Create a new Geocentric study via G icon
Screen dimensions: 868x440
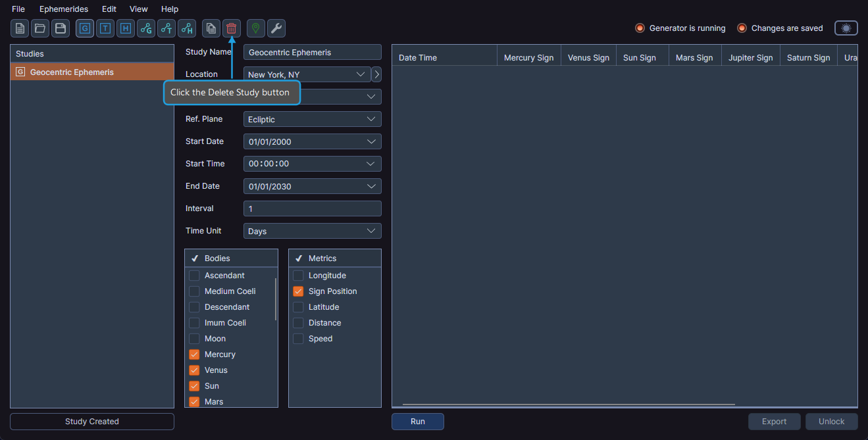[84, 28]
